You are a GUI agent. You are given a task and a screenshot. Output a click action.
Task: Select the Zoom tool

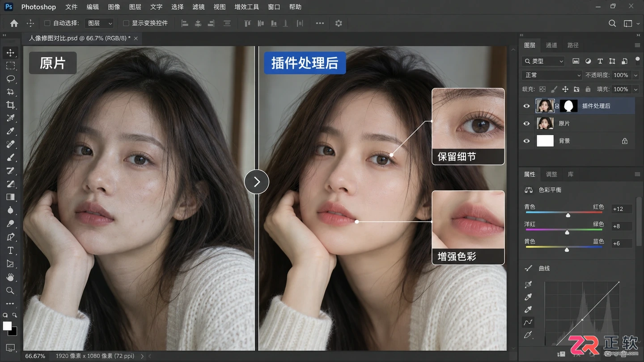[10, 290]
